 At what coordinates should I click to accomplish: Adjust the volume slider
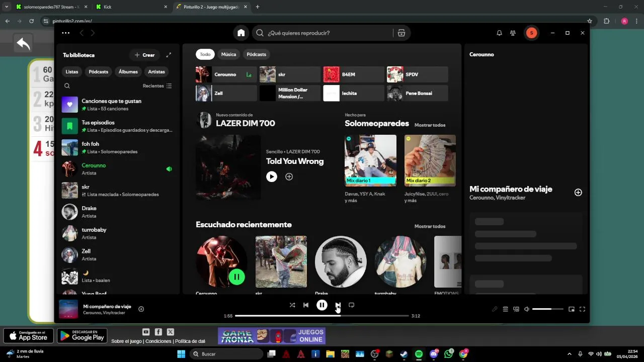click(547, 309)
